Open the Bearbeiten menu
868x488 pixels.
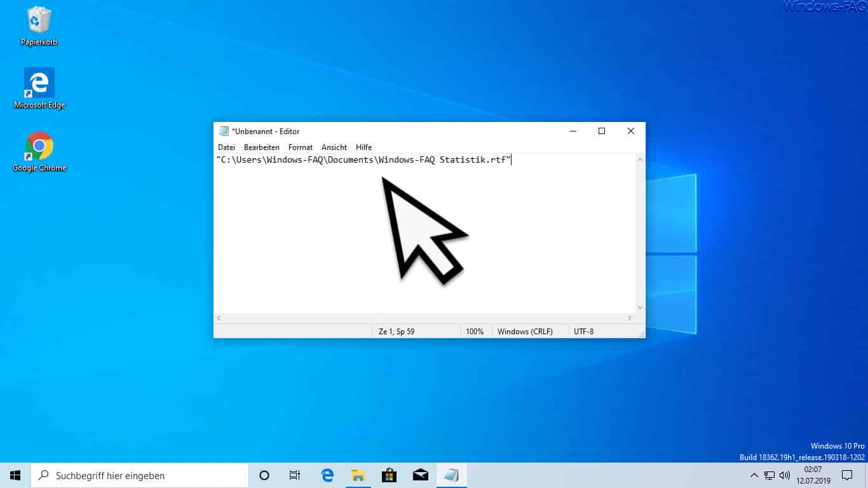click(x=262, y=147)
